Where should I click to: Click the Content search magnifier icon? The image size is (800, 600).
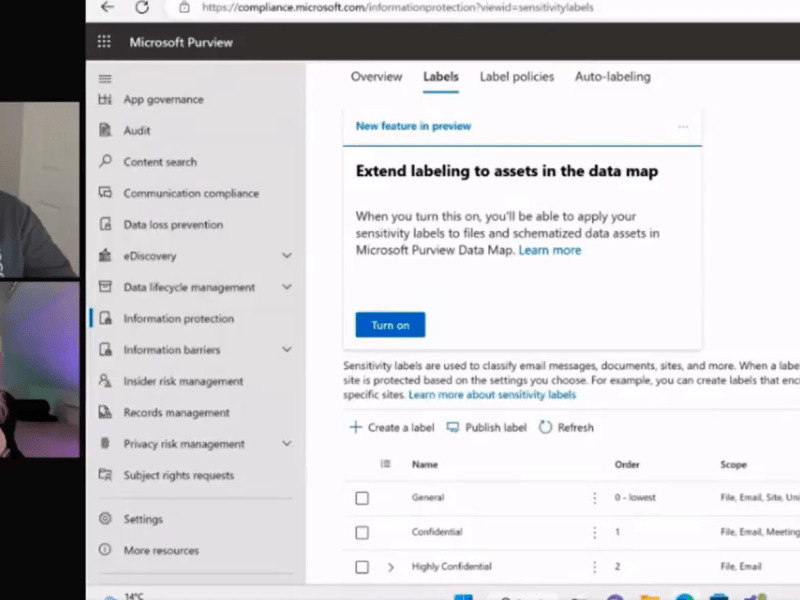[106, 161]
